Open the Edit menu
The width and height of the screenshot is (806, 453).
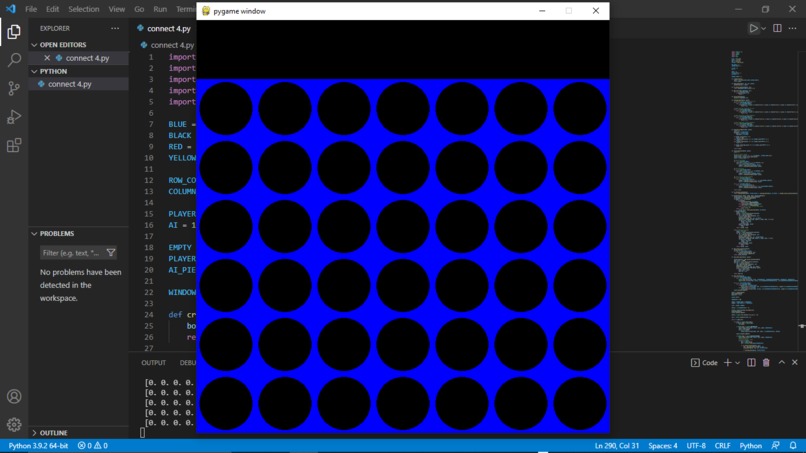coord(52,9)
